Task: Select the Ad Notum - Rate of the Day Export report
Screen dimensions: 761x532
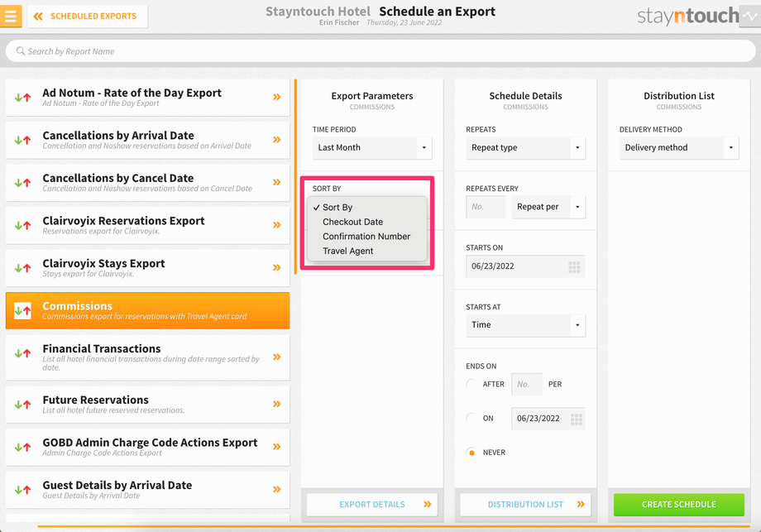Action: click(x=147, y=97)
